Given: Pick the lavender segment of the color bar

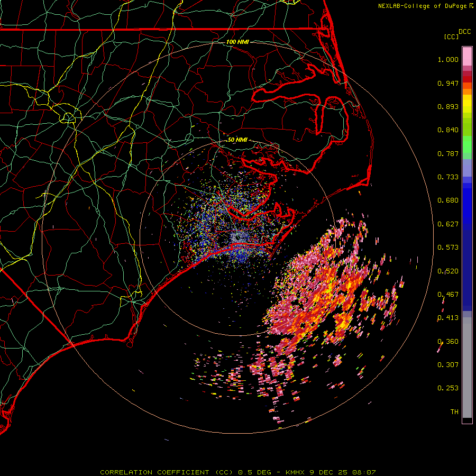Looking at the screenshot, I should [x=467, y=168].
